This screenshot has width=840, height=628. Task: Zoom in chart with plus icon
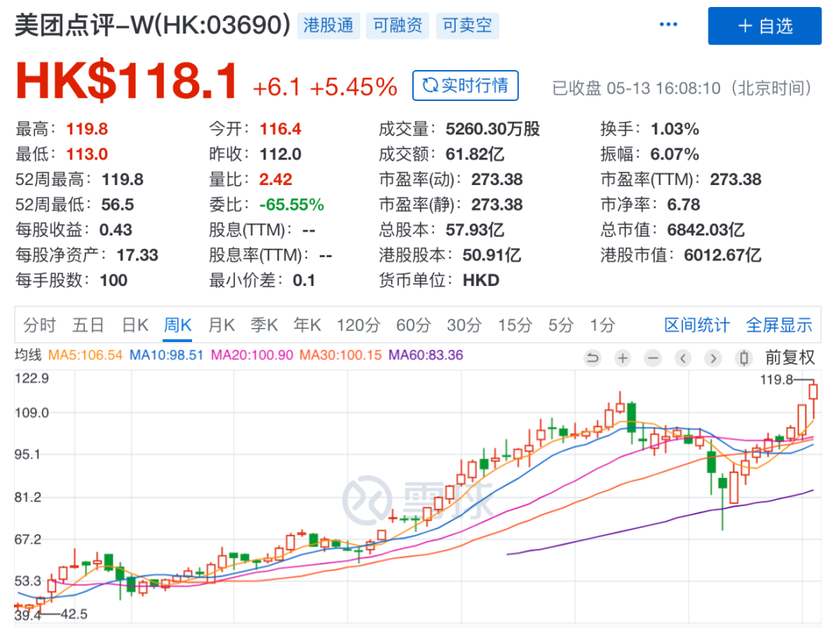click(x=622, y=358)
